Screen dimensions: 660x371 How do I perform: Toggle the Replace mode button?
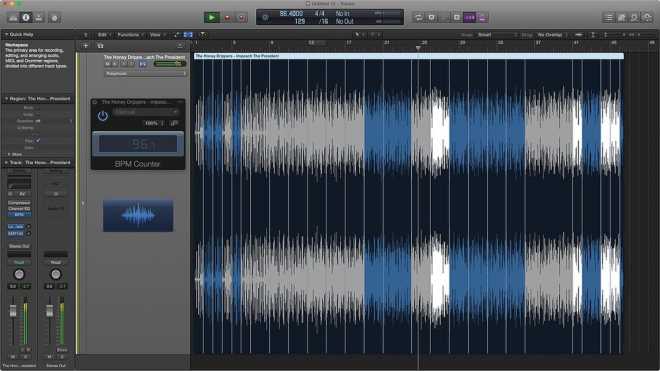[x=431, y=17]
